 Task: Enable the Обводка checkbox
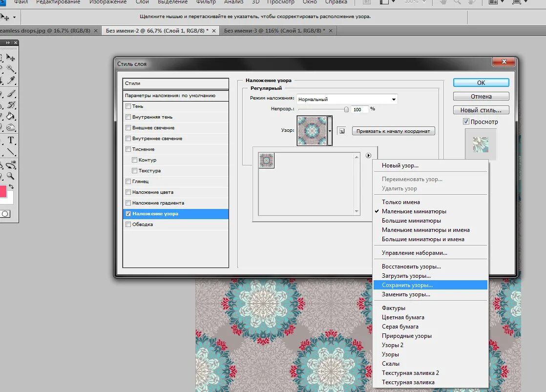(x=128, y=224)
